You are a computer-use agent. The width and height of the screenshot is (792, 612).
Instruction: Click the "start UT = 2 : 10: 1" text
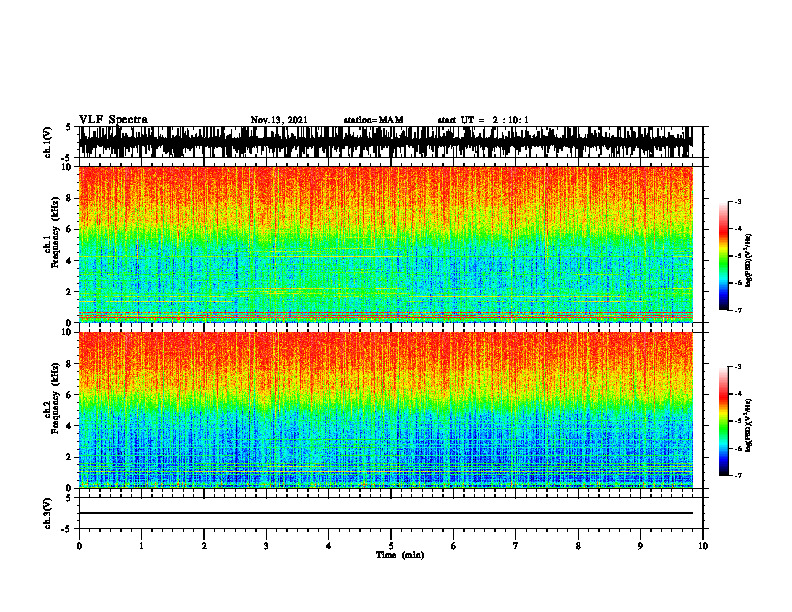tap(483, 120)
